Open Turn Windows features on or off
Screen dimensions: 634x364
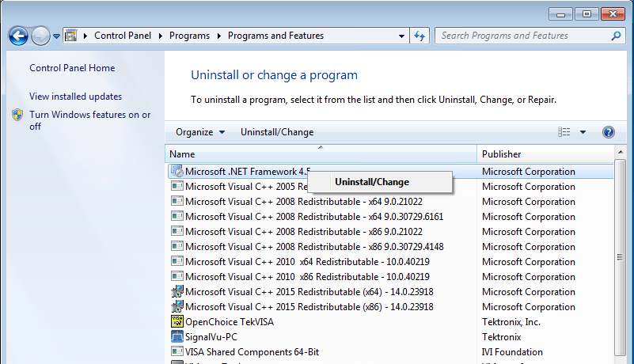pyautogui.click(x=89, y=120)
